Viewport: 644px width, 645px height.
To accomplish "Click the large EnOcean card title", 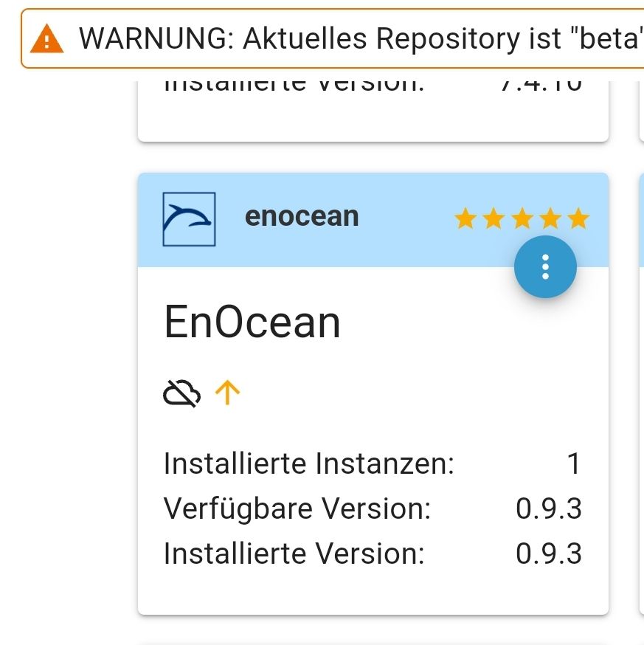I will (x=252, y=322).
